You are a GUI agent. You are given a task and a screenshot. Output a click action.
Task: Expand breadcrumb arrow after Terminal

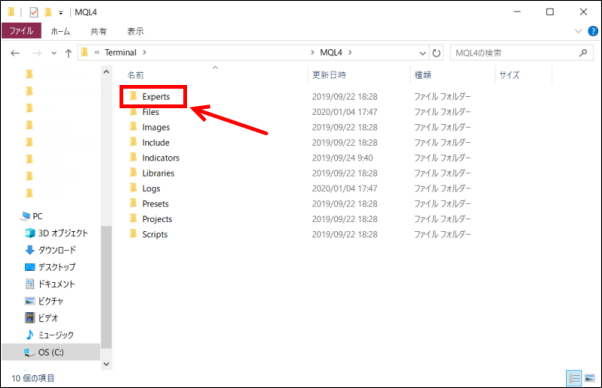point(144,53)
